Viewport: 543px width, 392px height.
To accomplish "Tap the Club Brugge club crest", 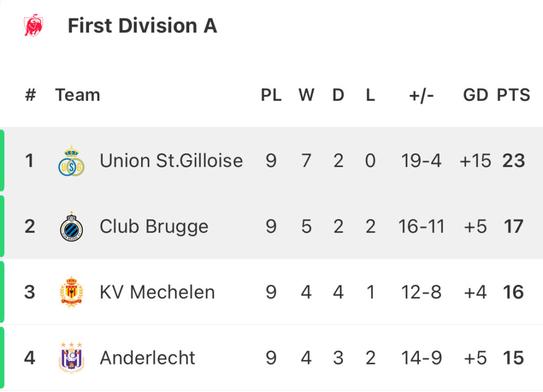I will (72, 227).
